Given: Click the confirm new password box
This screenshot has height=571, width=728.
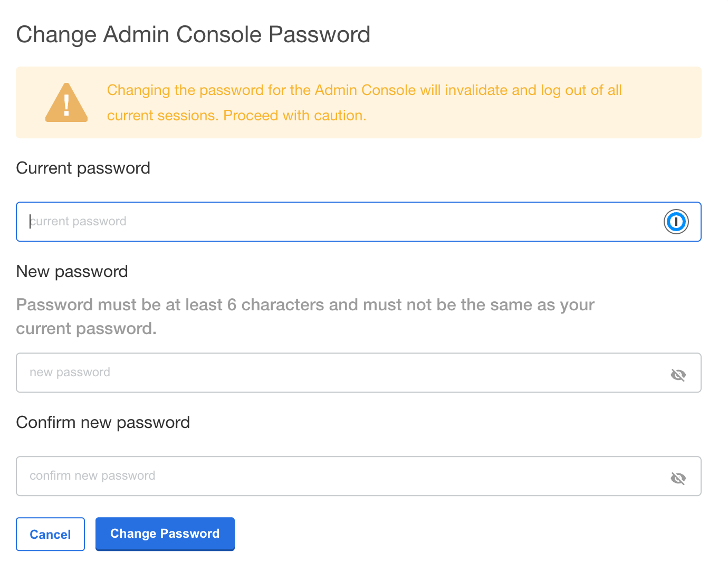Looking at the screenshot, I should click(317, 476).
